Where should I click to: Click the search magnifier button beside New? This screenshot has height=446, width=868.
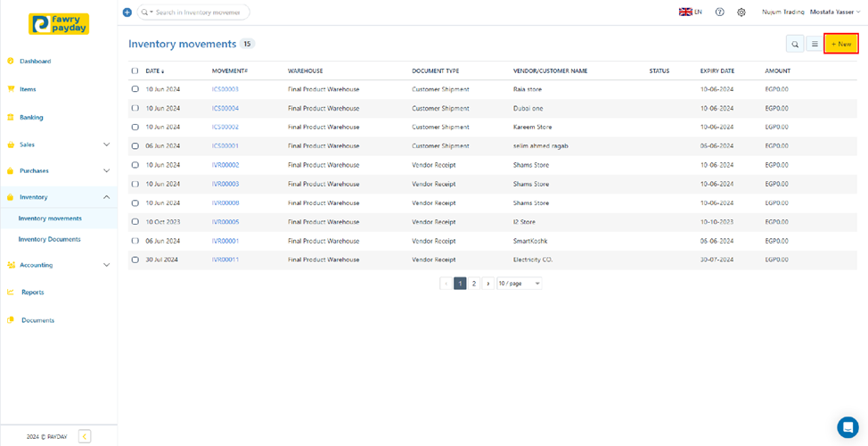click(x=793, y=44)
